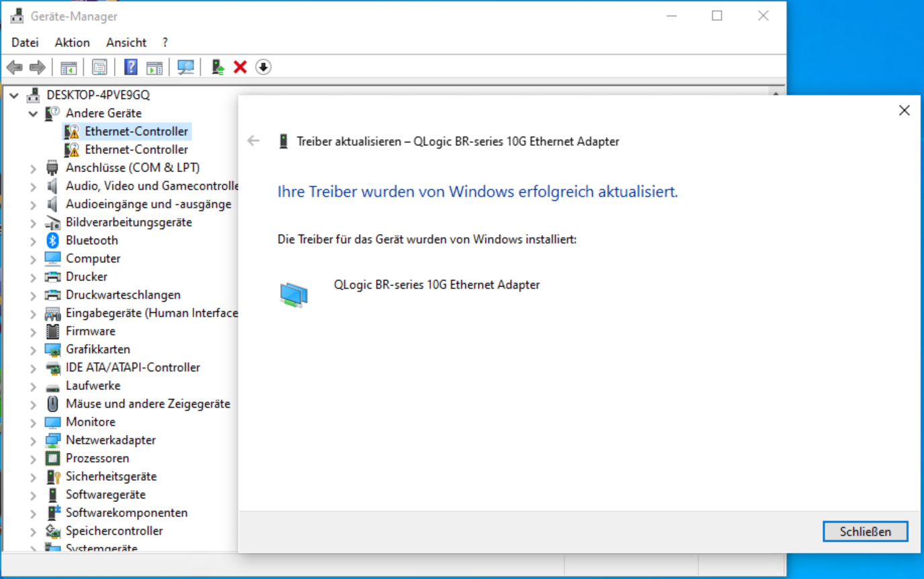Collapse the Andere Geräte category
Image resolution: width=924 pixels, height=579 pixels.
coord(33,114)
